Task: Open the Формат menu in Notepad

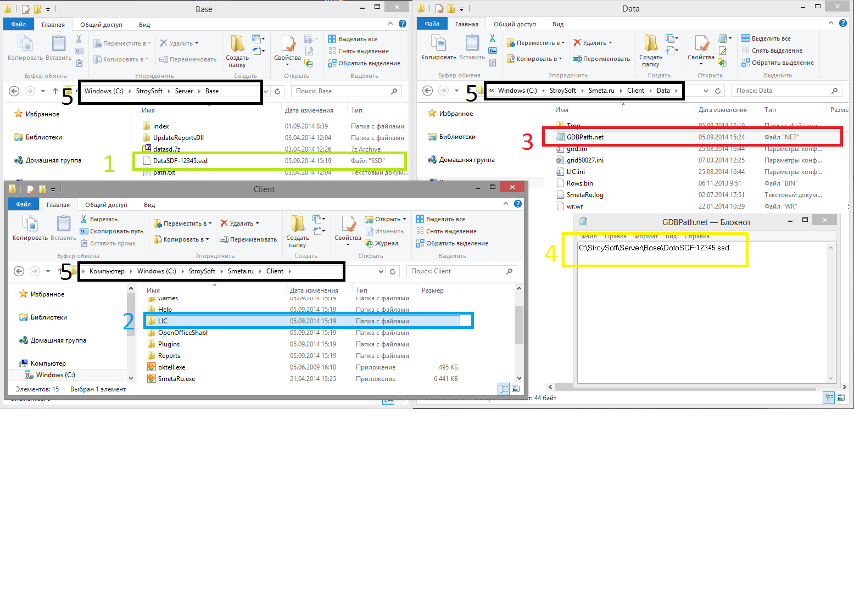Action: click(646, 236)
